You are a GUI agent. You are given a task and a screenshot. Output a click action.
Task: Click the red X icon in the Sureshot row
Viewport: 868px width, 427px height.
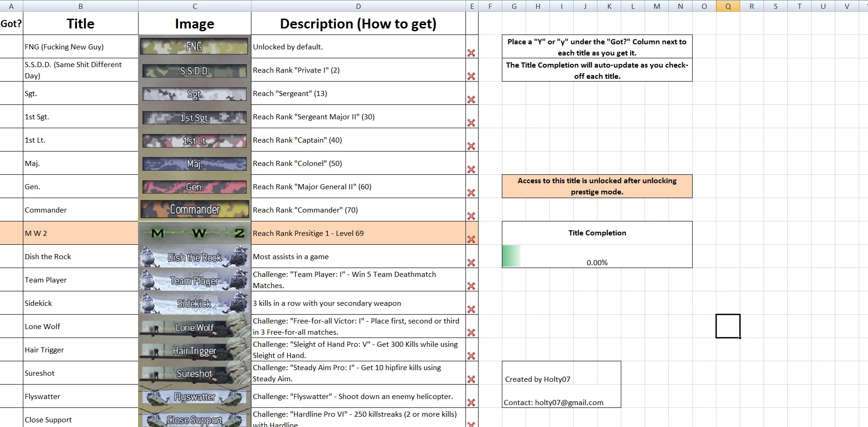[x=471, y=379]
